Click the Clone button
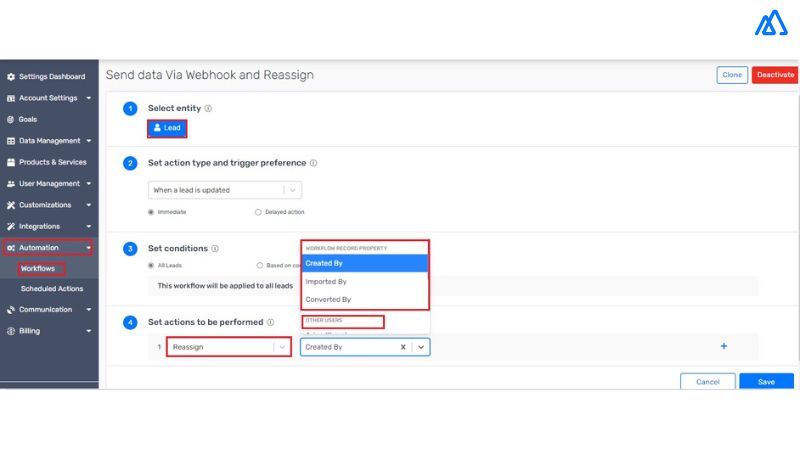Viewport: 800px width, 450px height. click(x=732, y=75)
